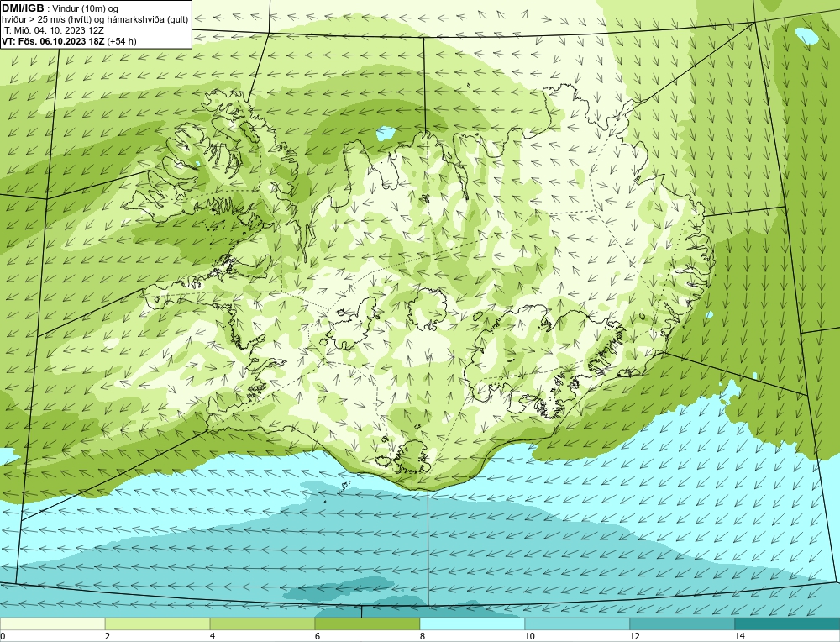The height and width of the screenshot is (642, 840).
Task: Click the 10–12 m/s turquoise legend swatch
Action: point(577,624)
